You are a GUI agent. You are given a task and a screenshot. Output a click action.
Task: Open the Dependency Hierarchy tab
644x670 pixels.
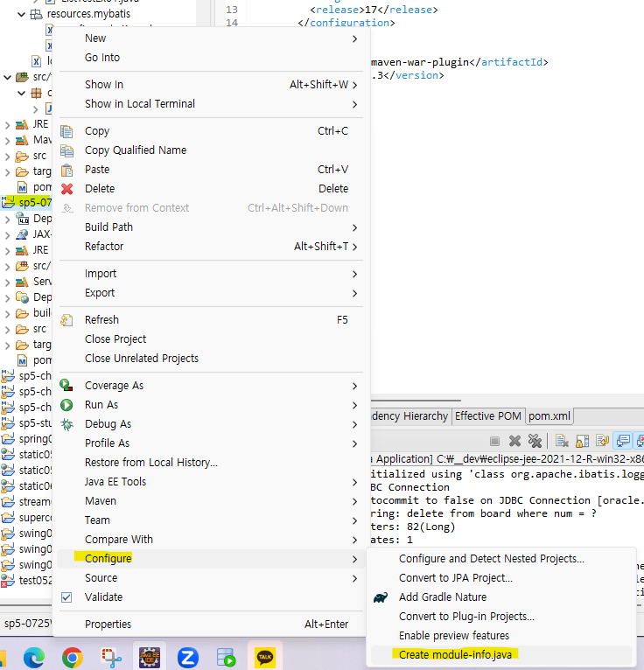tap(409, 415)
